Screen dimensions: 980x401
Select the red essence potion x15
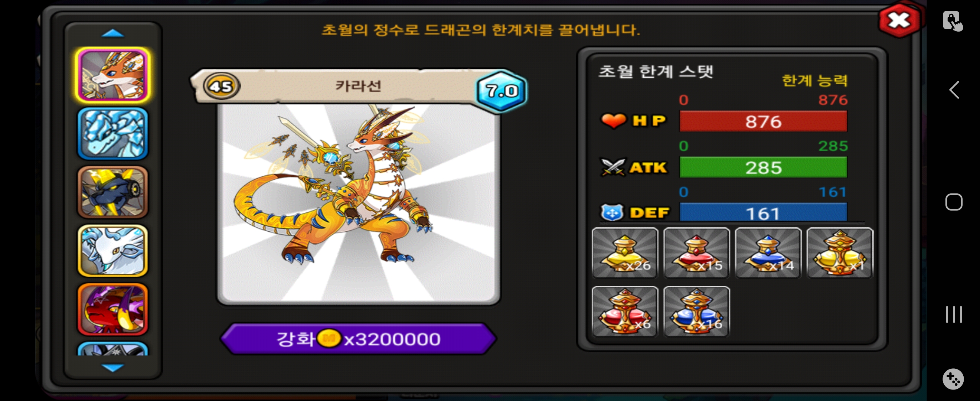(x=696, y=252)
